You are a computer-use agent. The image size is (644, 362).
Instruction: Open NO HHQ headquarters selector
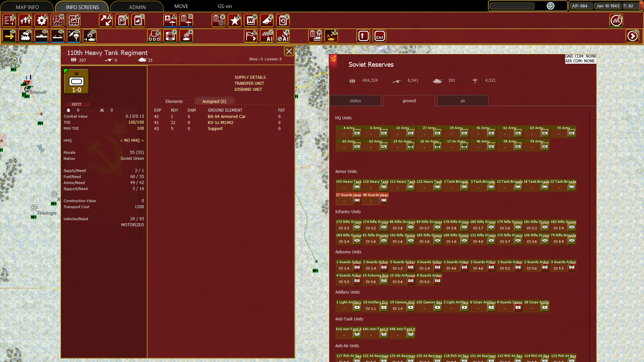click(132, 140)
